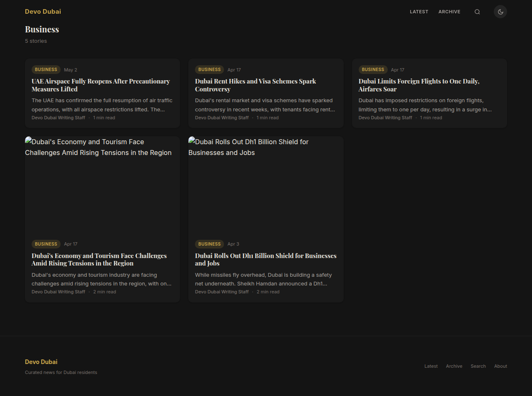The width and height of the screenshot is (532, 396).
Task: Click the '5 stories' count text
Action: click(x=36, y=41)
